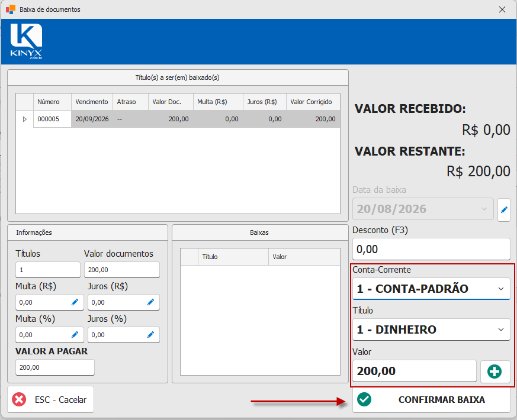Click the Kinyx logo in the header

[27, 41]
